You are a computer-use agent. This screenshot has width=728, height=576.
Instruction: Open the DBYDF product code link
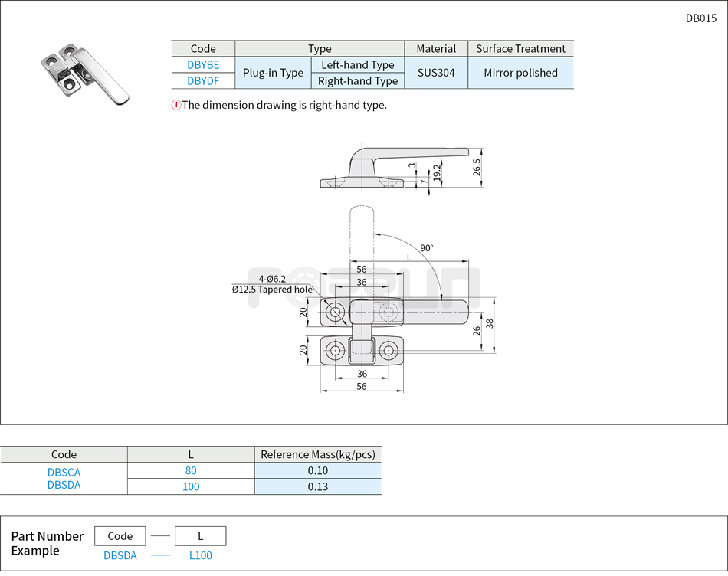click(x=202, y=80)
